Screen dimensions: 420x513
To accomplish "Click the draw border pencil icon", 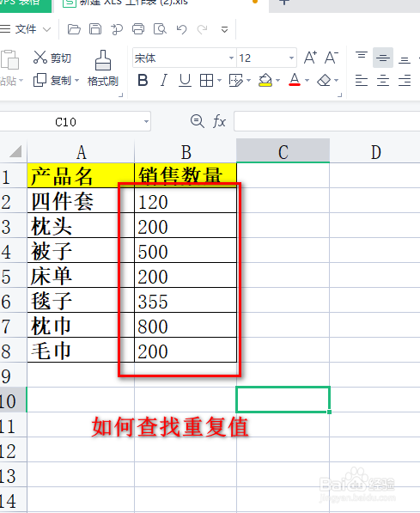I will point(236,80).
